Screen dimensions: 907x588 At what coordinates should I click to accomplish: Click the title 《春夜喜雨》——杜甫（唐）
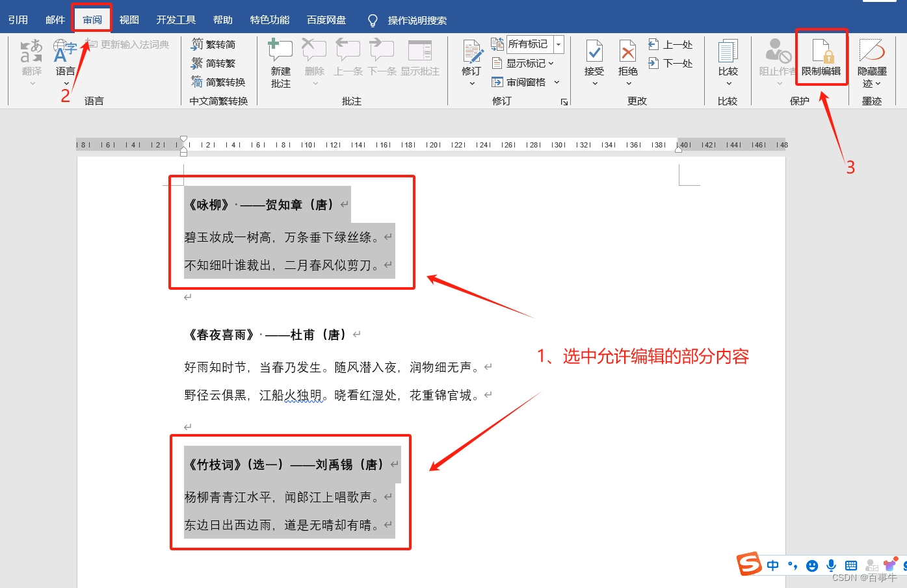point(267,335)
